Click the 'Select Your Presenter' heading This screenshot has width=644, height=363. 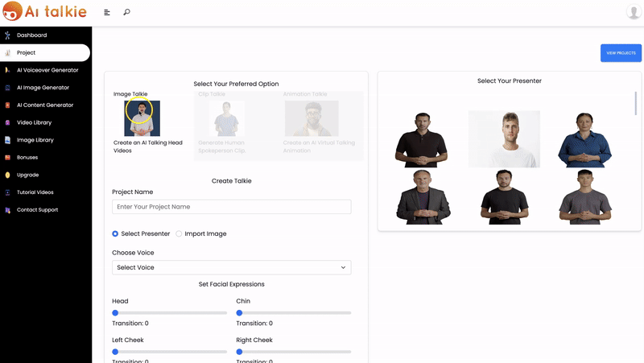510,81
